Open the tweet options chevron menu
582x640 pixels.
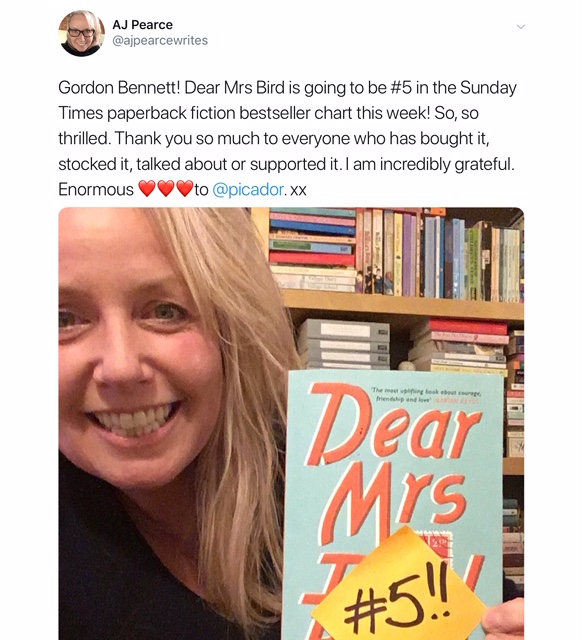tap(520, 27)
